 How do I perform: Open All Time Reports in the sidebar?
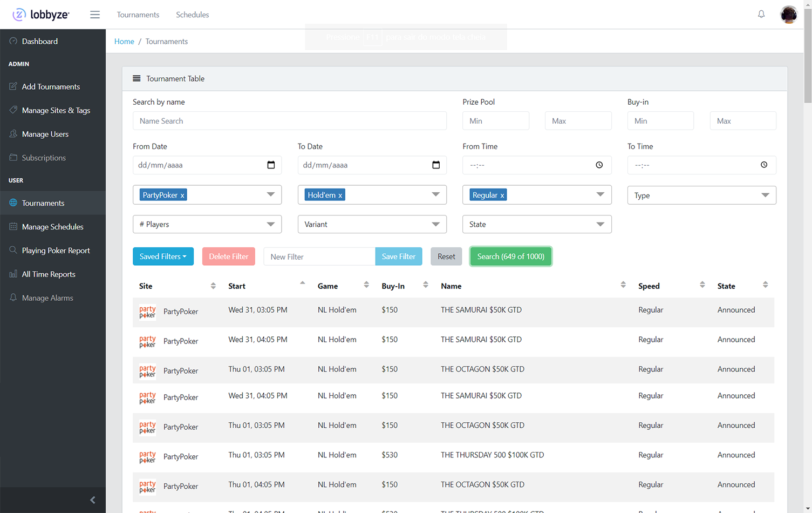pyautogui.click(x=53, y=274)
